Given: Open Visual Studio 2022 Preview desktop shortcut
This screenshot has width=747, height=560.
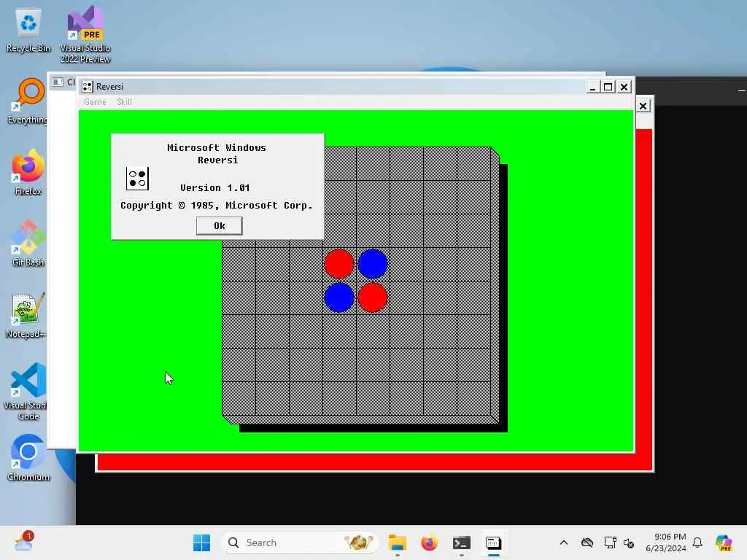Looking at the screenshot, I should pos(85,34).
